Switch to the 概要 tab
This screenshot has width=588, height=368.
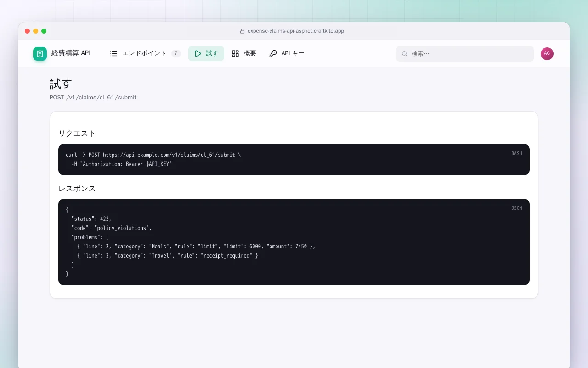(x=244, y=53)
